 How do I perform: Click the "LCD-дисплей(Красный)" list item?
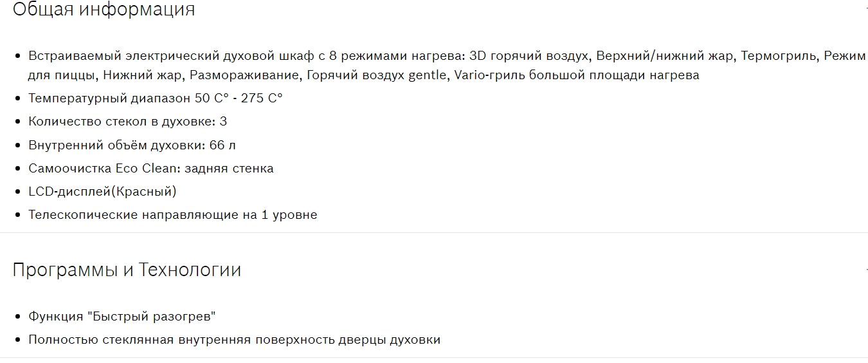pyautogui.click(x=102, y=191)
